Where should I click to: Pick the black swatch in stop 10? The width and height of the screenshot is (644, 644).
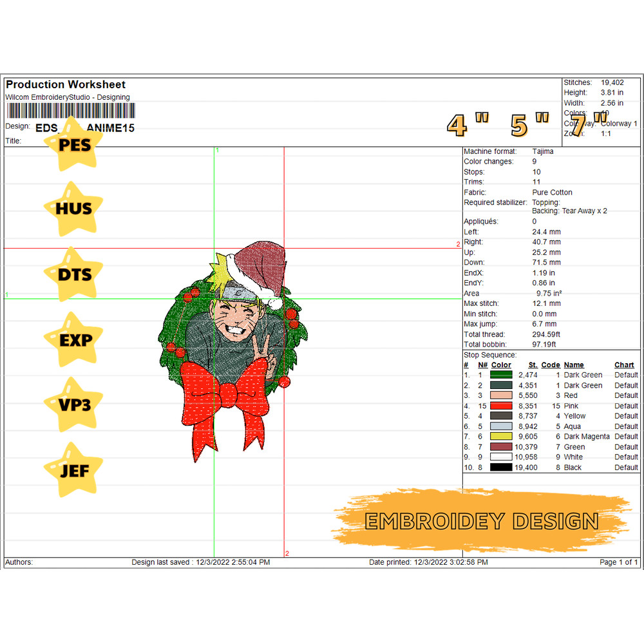[x=501, y=468]
